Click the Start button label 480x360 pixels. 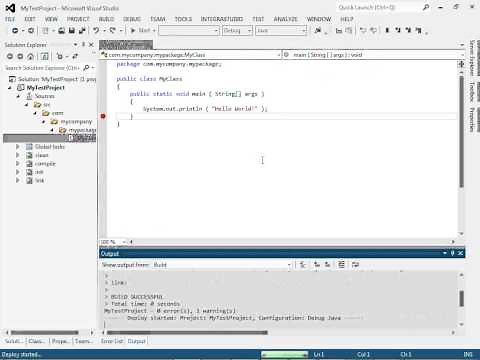(x=144, y=30)
